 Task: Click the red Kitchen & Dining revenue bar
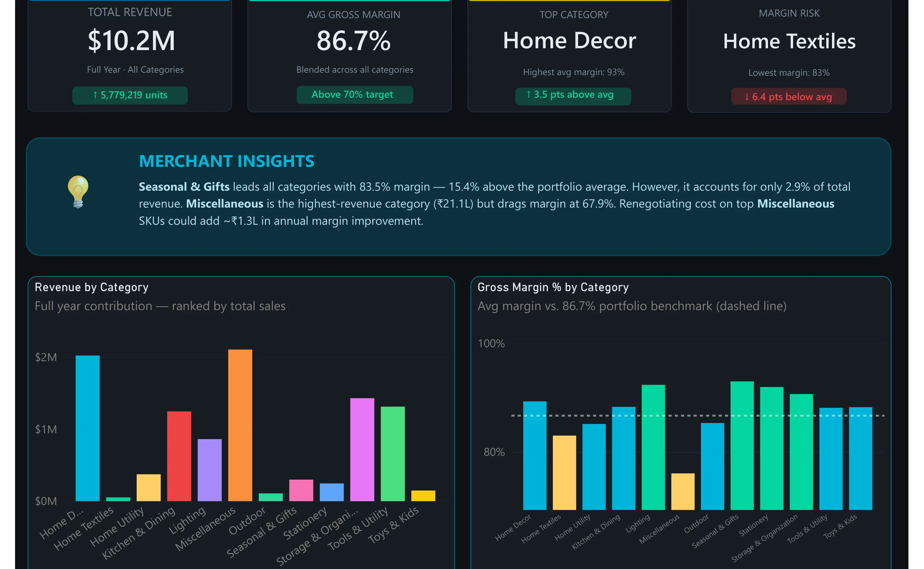pyautogui.click(x=179, y=456)
